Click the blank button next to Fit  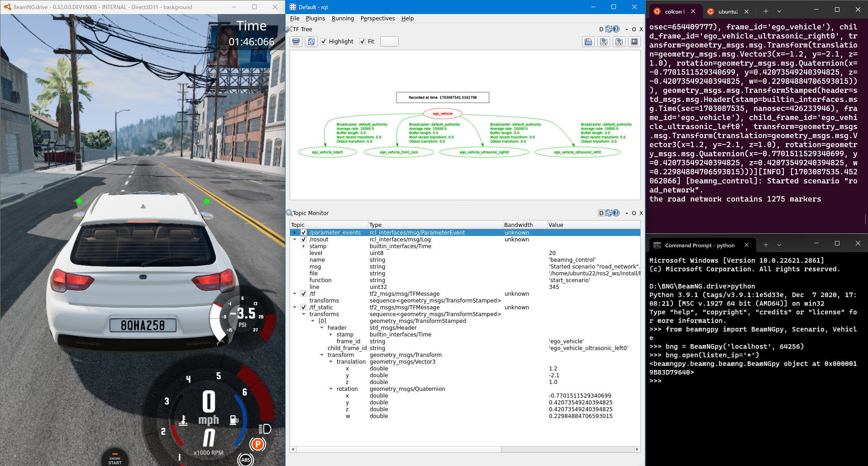(389, 42)
